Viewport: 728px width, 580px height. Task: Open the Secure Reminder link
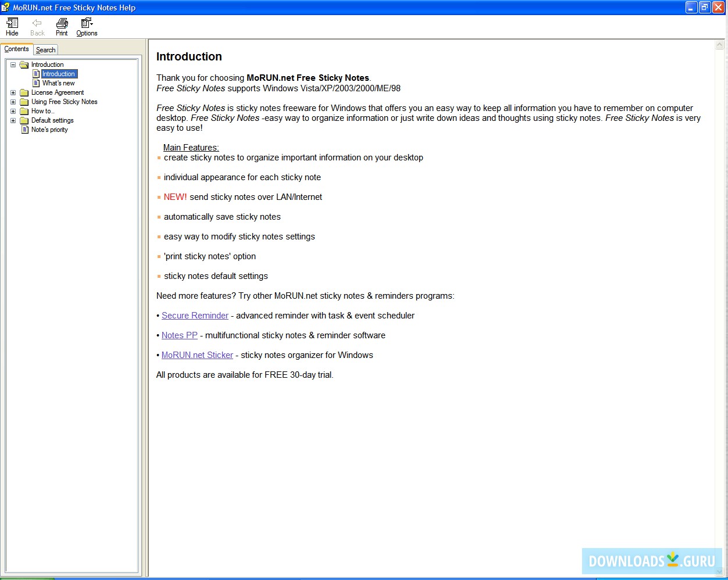[x=195, y=315]
